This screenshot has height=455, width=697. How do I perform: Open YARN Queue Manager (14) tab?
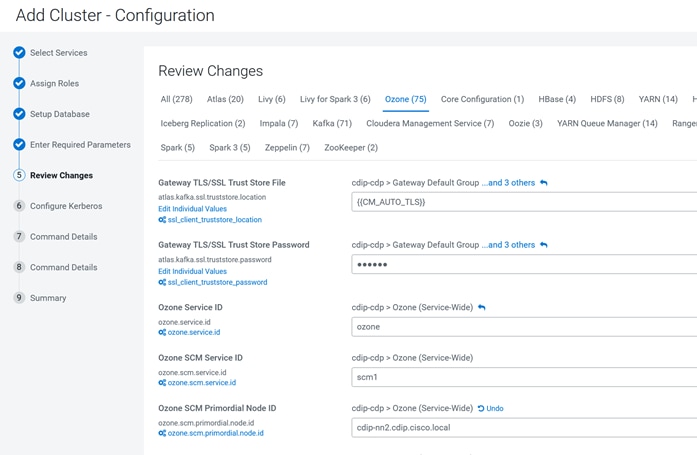607,124
